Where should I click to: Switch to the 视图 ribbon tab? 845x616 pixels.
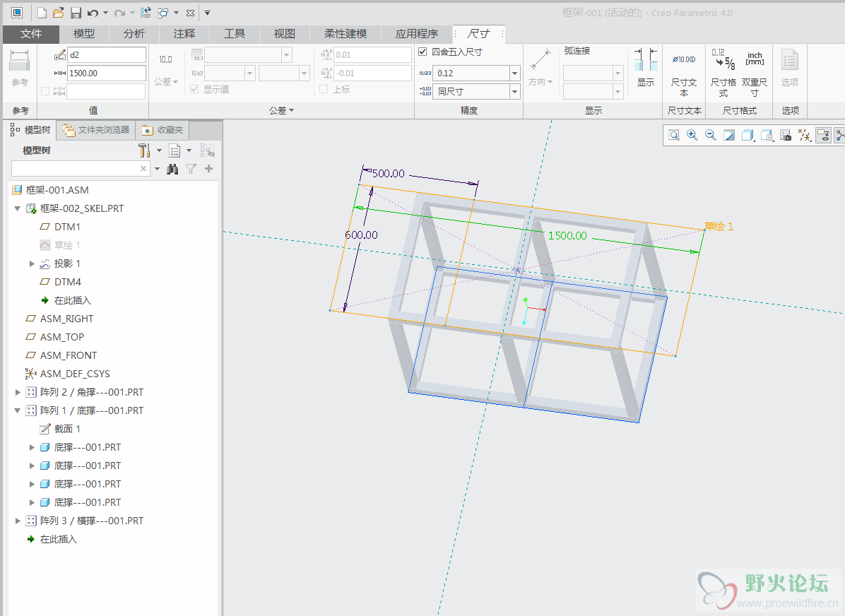click(285, 34)
